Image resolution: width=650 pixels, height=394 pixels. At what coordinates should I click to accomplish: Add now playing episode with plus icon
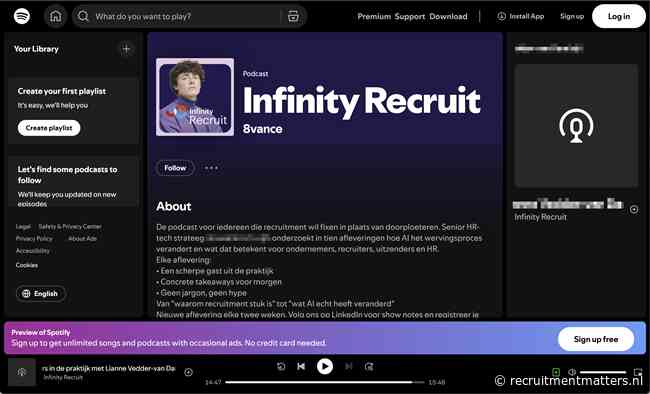[188, 372]
